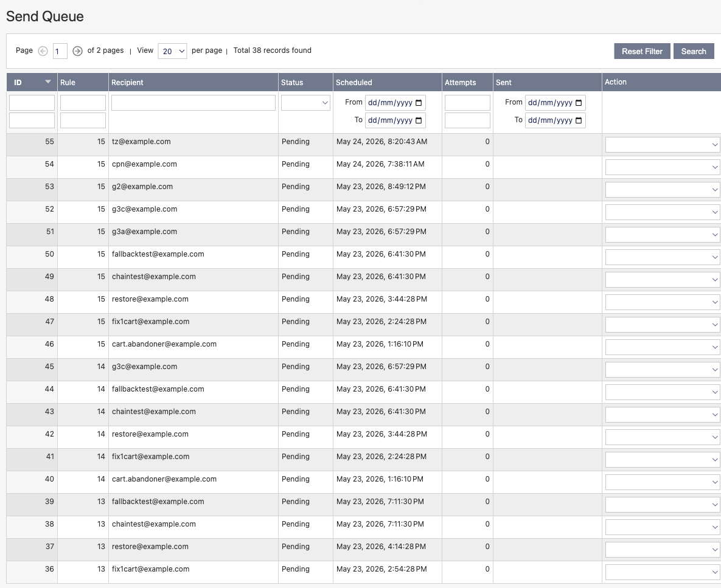The height and width of the screenshot is (588, 721).
Task: Click scheduled time May 23, 2026, 2:54:28 PM
Action: pyautogui.click(x=381, y=569)
